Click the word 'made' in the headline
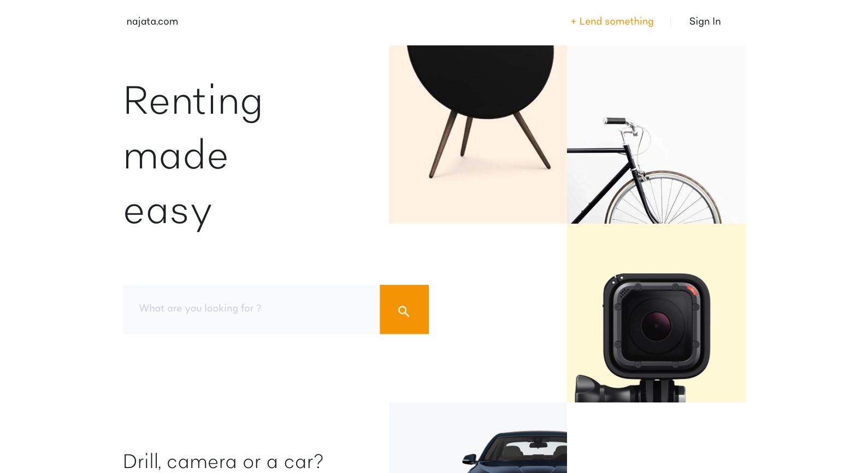Screen dimensions: 868x473 point(175,155)
